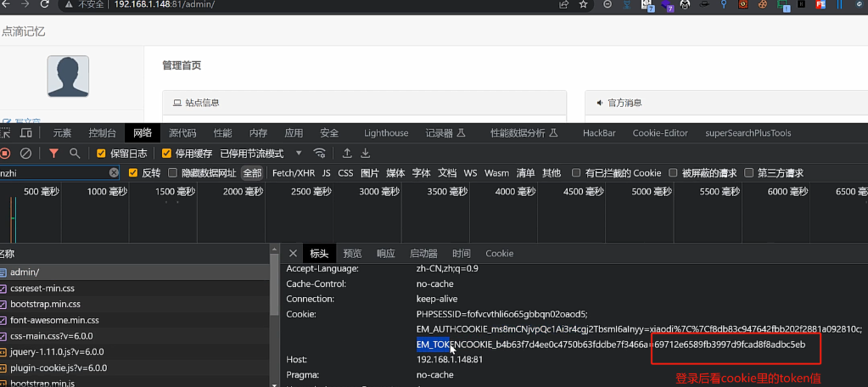Check the 第三方请求 checkbox
The width and height of the screenshot is (868, 387).
pos(748,173)
